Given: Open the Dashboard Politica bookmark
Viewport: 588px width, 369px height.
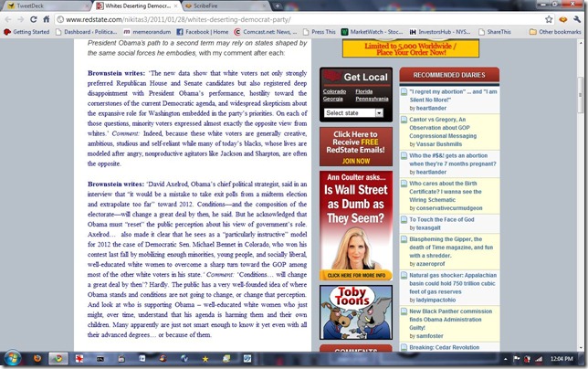Looking at the screenshot, I should tap(87, 32).
